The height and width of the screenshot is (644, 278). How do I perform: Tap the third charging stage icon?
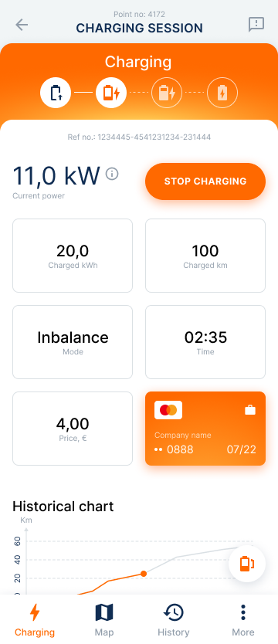pyautogui.click(x=167, y=93)
